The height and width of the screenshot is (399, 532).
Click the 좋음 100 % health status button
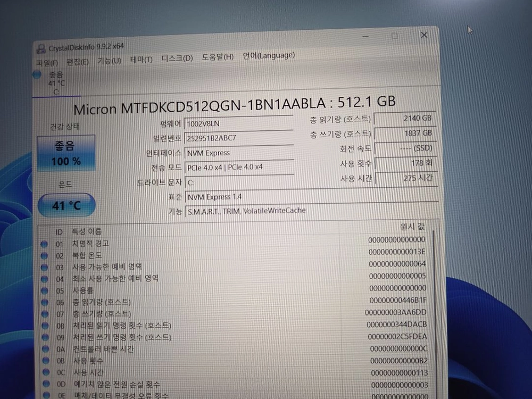pos(66,153)
